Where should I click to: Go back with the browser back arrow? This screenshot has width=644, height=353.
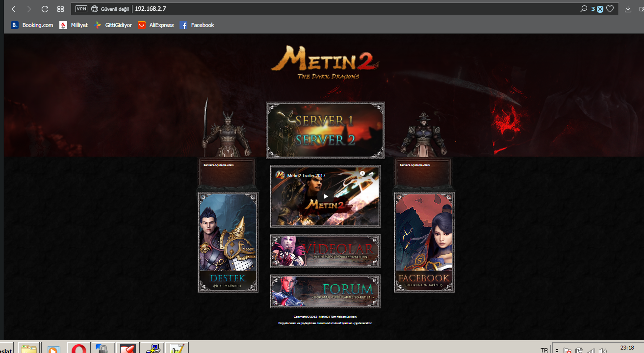coord(13,9)
